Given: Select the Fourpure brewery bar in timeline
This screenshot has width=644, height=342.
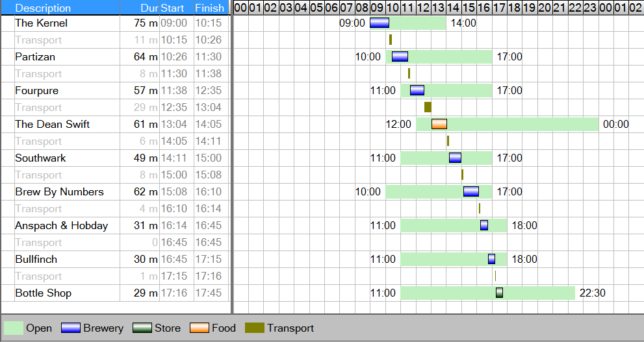Looking at the screenshot, I should 417,90.
